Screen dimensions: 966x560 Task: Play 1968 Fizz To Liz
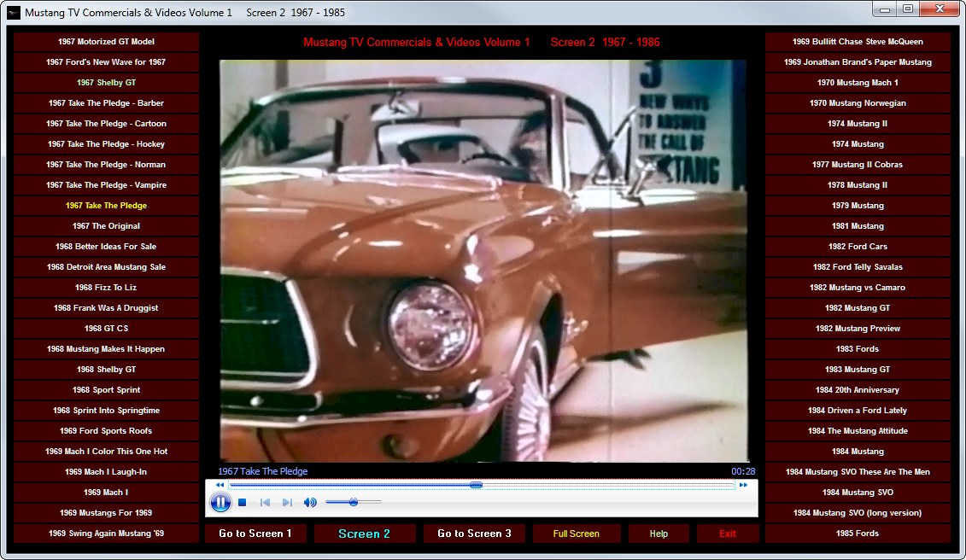point(106,288)
